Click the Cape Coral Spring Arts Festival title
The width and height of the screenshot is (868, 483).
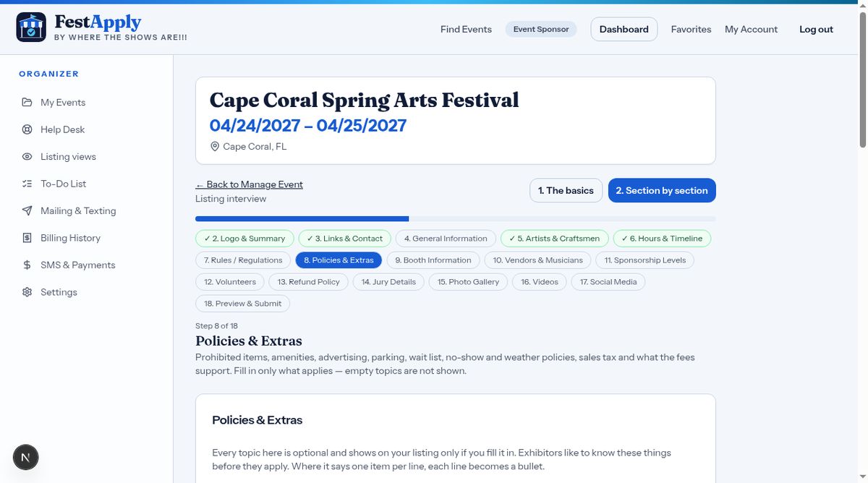pyautogui.click(x=365, y=100)
